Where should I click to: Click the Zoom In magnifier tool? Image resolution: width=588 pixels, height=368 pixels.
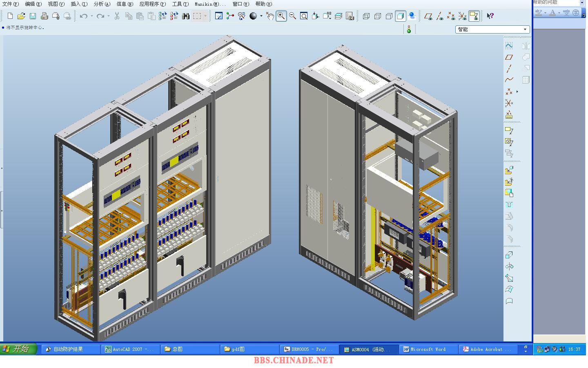pyautogui.click(x=281, y=16)
